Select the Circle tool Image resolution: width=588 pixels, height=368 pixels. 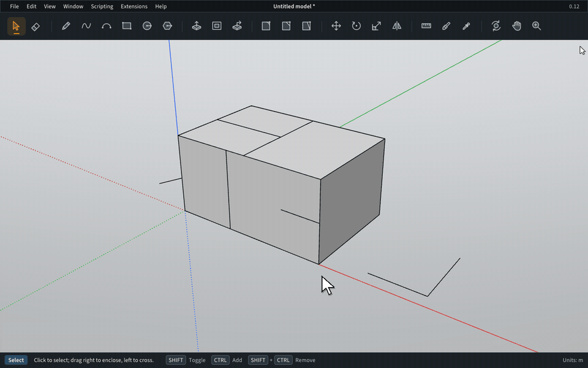coord(147,26)
